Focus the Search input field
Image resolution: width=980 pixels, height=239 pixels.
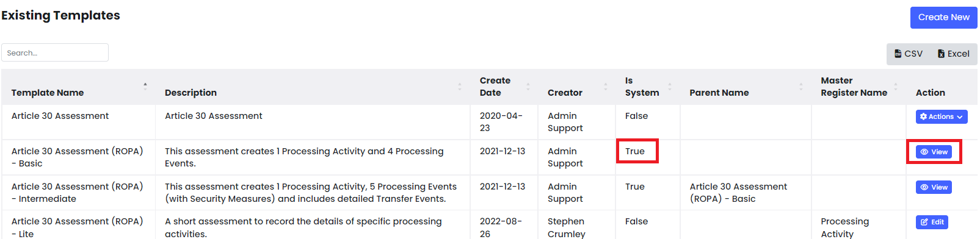pyautogui.click(x=55, y=52)
